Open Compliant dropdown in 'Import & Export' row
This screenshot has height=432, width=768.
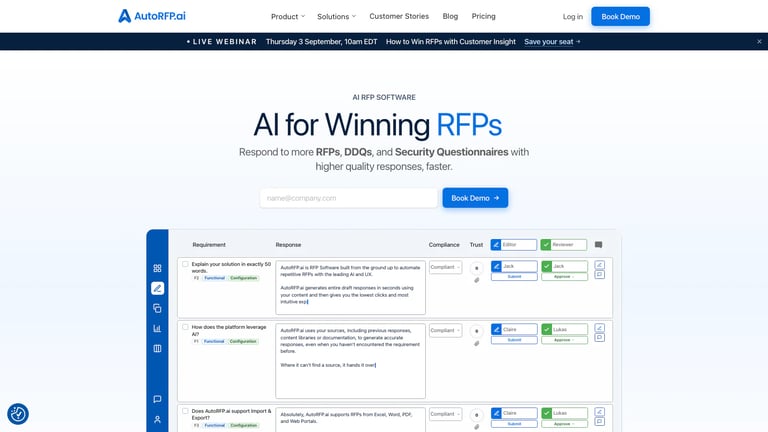pos(445,414)
